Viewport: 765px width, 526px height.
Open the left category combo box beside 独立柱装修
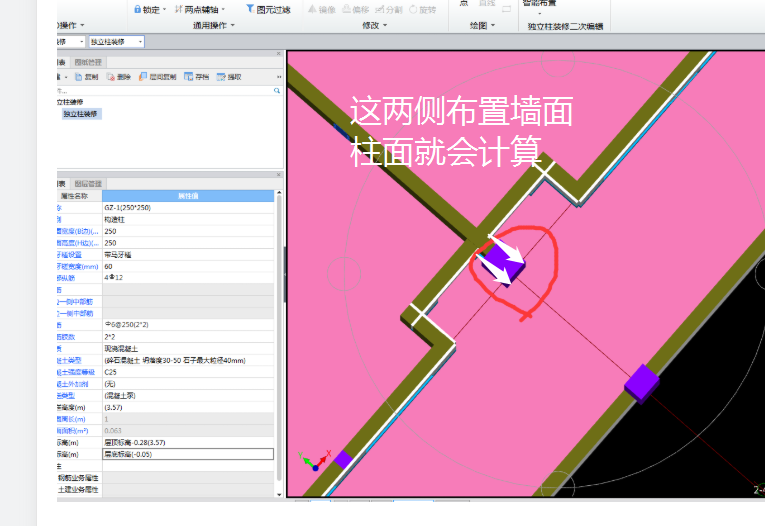point(71,42)
